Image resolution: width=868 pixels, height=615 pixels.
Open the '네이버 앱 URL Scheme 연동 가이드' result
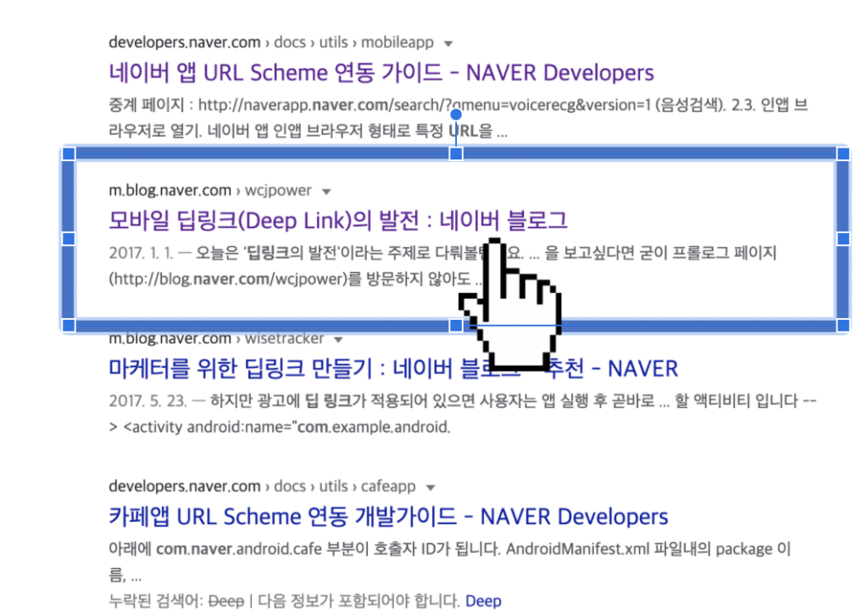[381, 73]
